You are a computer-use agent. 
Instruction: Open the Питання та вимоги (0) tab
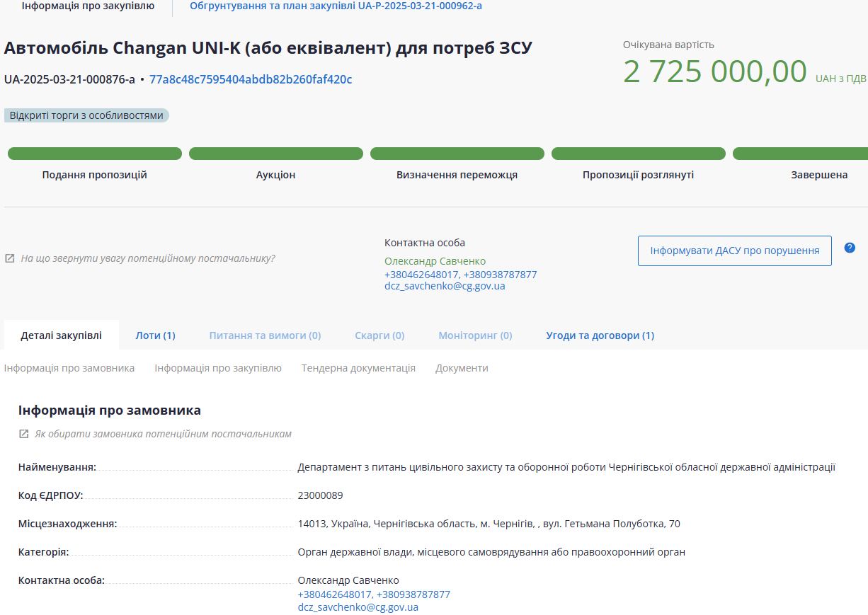pyautogui.click(x=265, y=335)
